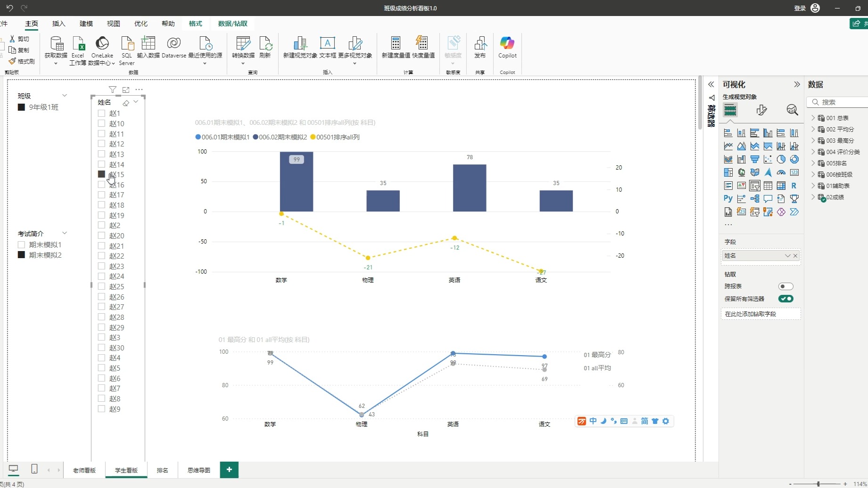
Task: Check the 赵1 name checkbox
Action: (101, 113)
